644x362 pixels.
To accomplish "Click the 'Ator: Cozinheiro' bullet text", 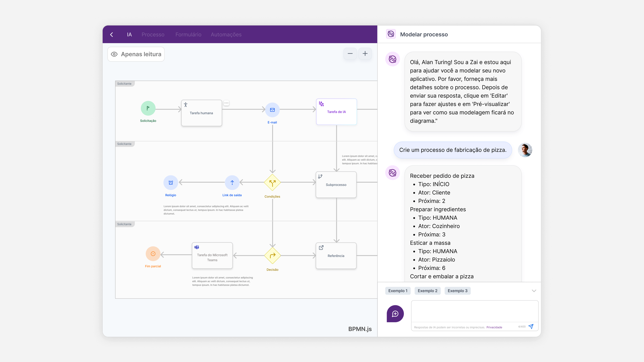I will 439,226.
